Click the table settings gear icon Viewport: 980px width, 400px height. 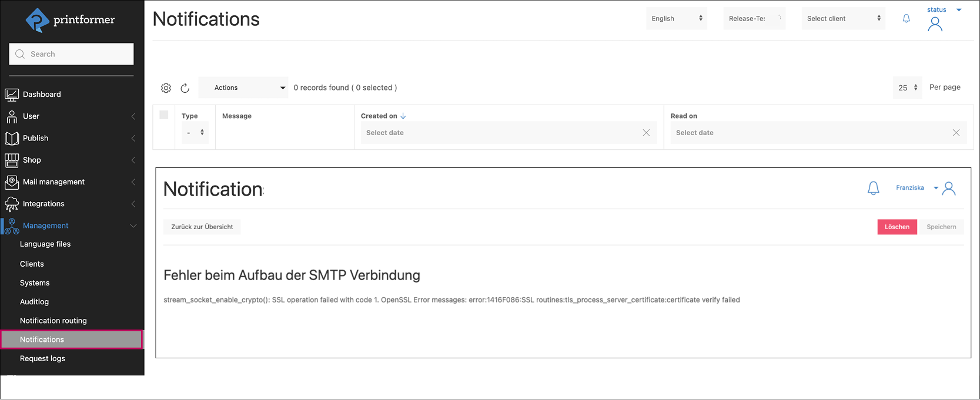166,88
